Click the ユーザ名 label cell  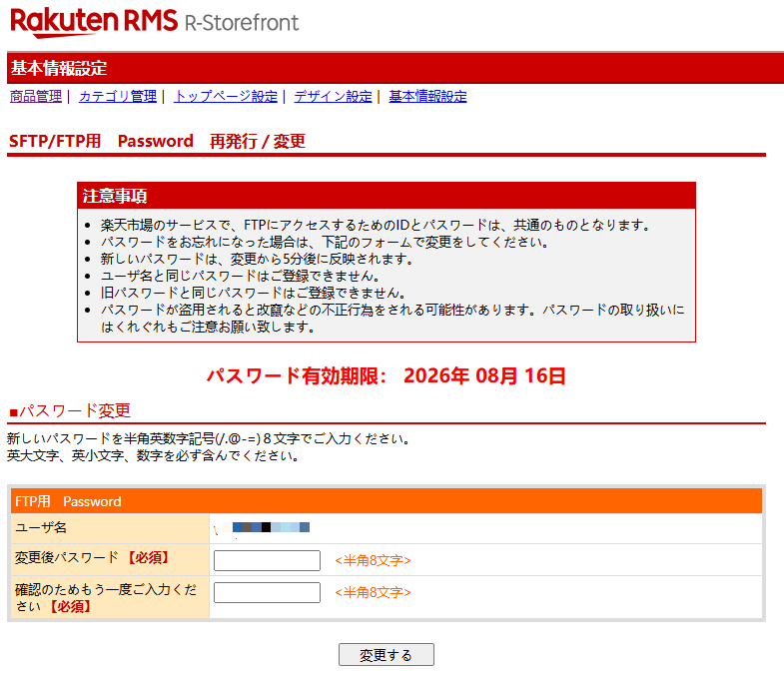[110, 528]
